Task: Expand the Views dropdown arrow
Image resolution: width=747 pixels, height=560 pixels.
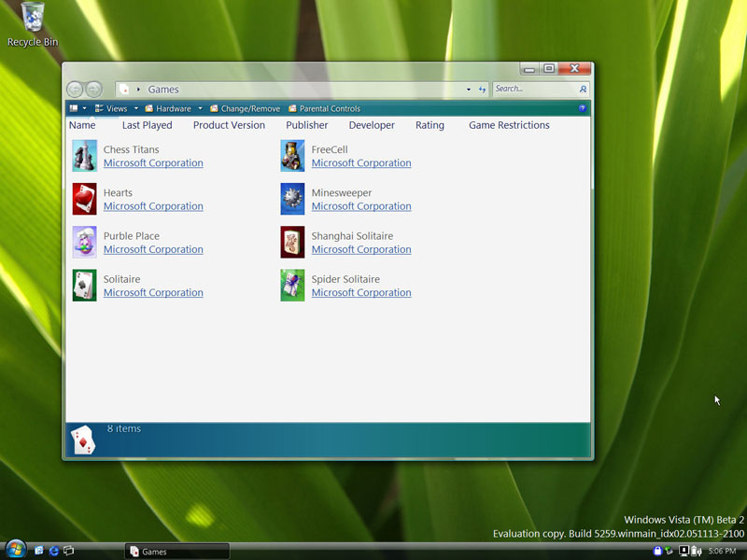Action: [x=135, y=108]
